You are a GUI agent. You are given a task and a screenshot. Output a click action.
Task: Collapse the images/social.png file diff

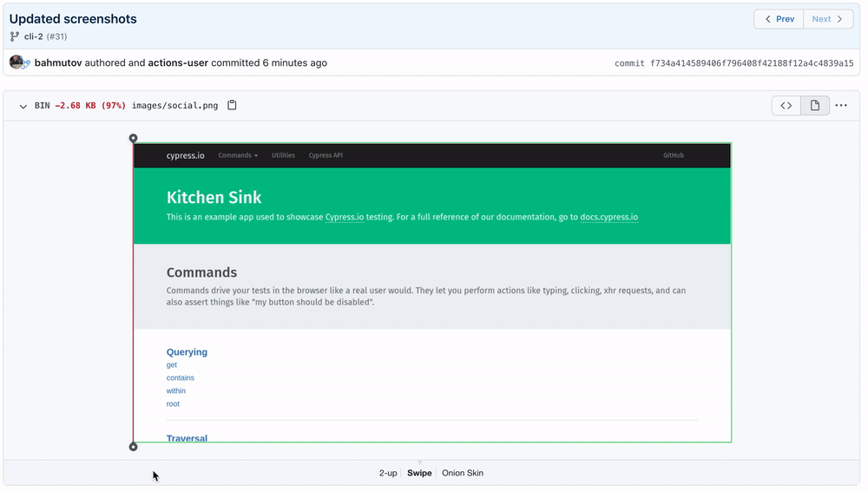click(23, 106)
